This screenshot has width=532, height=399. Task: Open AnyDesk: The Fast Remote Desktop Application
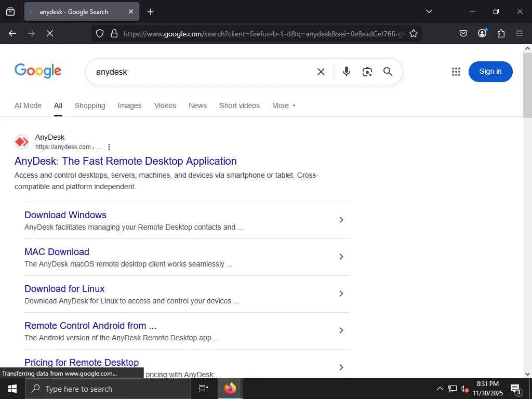[x=126, y=161]
